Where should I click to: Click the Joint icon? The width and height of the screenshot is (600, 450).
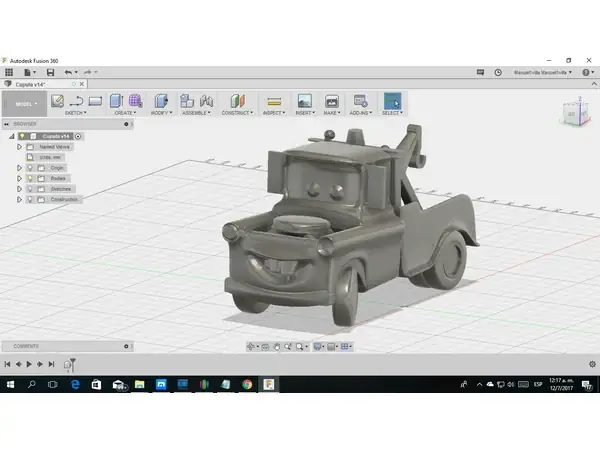click(x=206, y=101)
